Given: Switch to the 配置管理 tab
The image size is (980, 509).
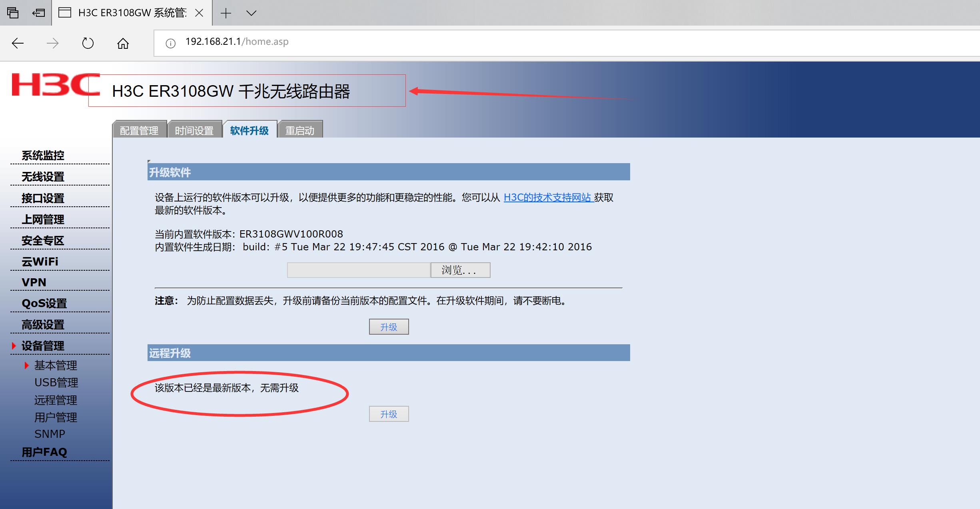Looking at the screenshot, I should coord(139,130).
